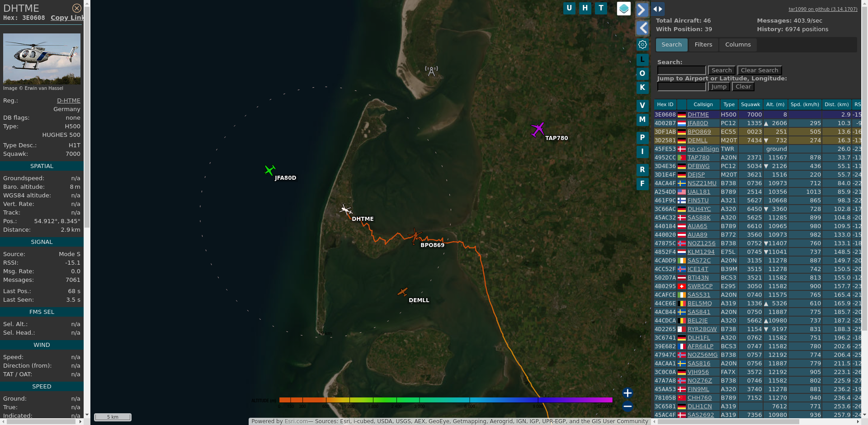868x425 pixels.
Task: Open the JFA80D callsign link in table
Action: (x=698, y=123)
